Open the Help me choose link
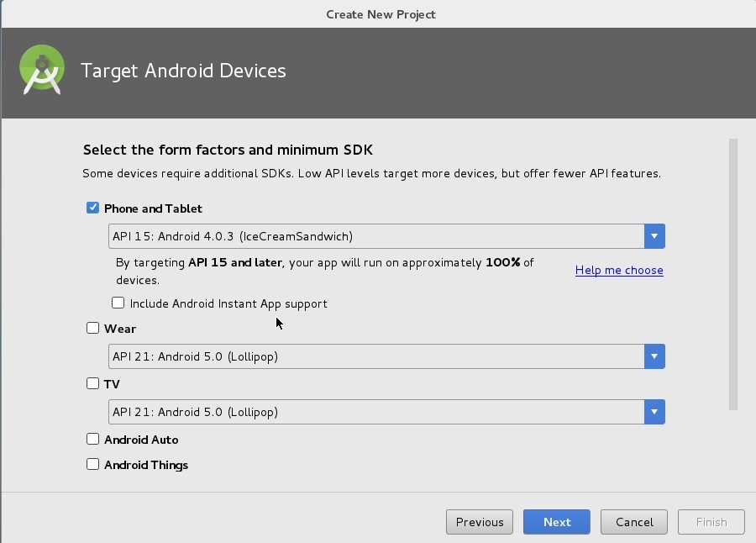Viewport: 756px width, 543px height. tap(619, 270)
